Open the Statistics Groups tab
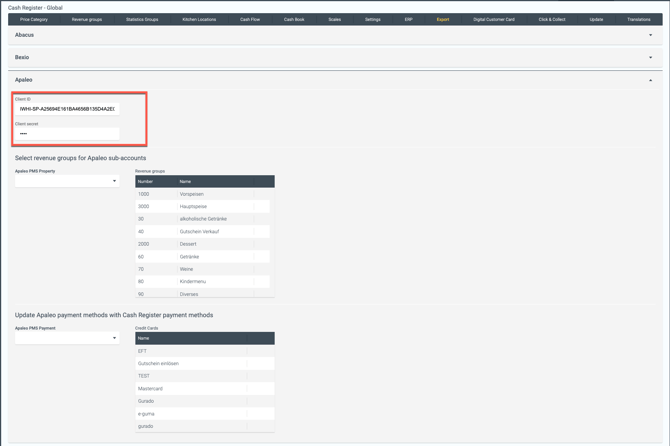Viewport: 670px width, 446px height. (x=142, y=19)
